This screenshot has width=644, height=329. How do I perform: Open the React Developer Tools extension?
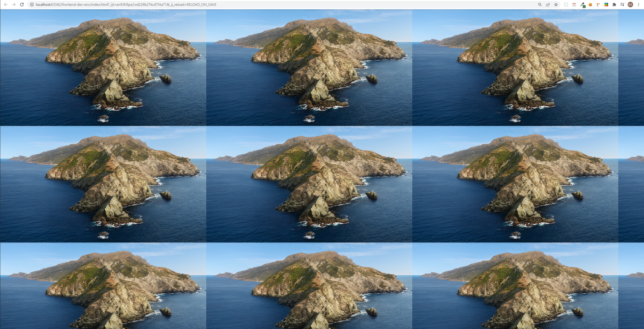point(566,5)
